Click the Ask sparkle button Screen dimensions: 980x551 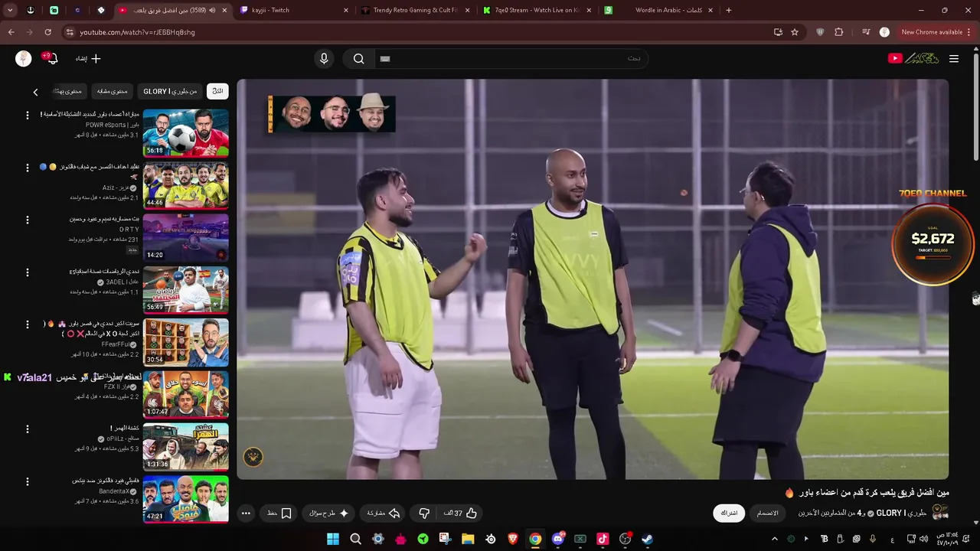coord(329,514)
